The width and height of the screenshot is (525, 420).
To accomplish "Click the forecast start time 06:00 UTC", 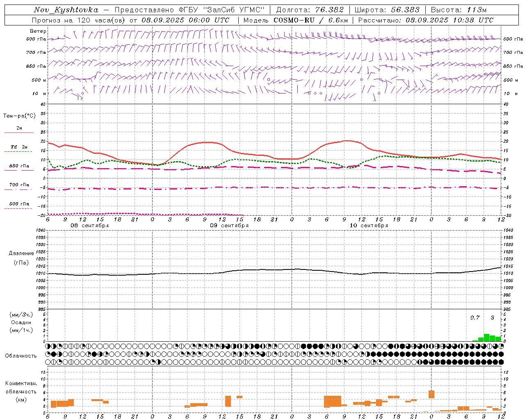I will [x=209, y=20].
